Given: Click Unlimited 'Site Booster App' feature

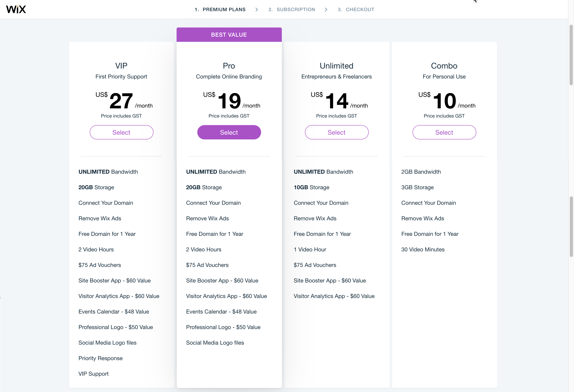Looking at the screenshot, I should [330, 280].
